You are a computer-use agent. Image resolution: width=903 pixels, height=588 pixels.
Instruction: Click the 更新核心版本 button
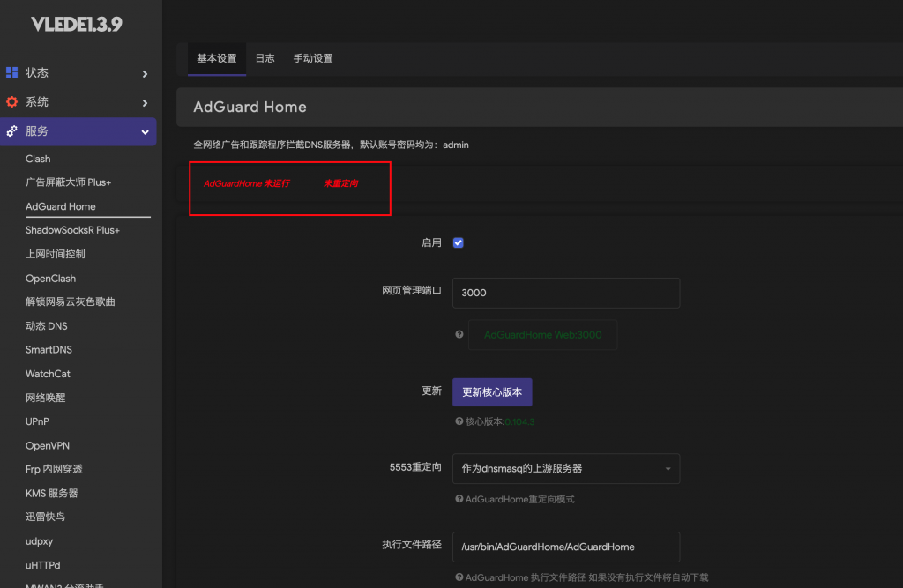coord(492,392)
